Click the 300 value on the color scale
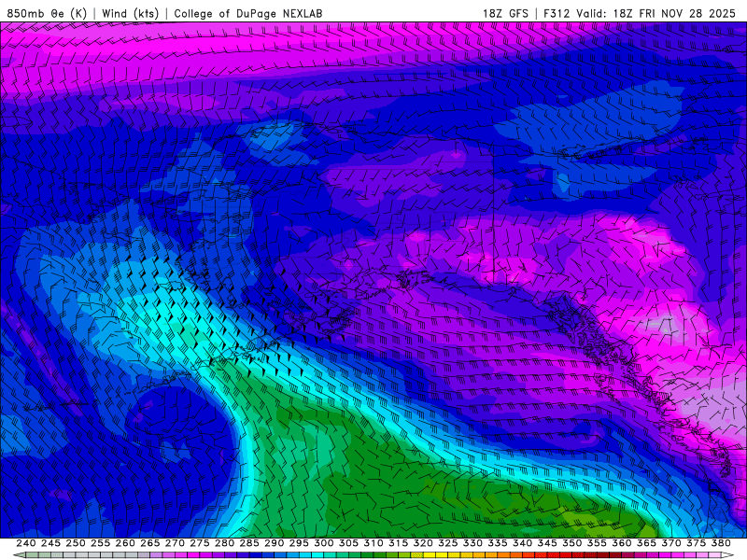This screenshot has height=560, width=747. (x=324, y=543)
